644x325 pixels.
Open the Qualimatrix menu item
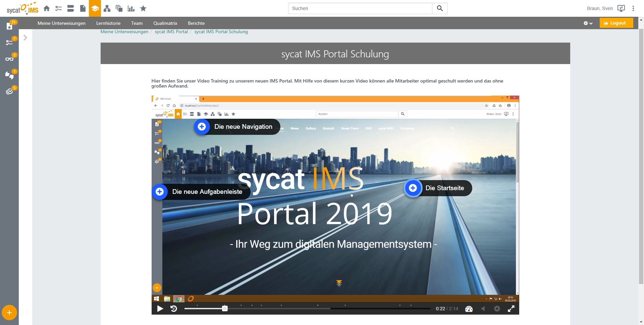165,23
